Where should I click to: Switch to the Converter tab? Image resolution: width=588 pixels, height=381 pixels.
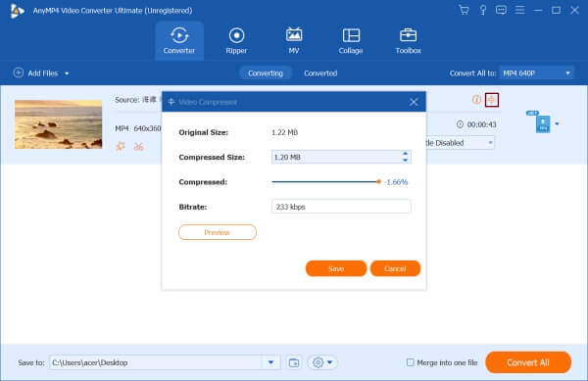click(179, 40)
